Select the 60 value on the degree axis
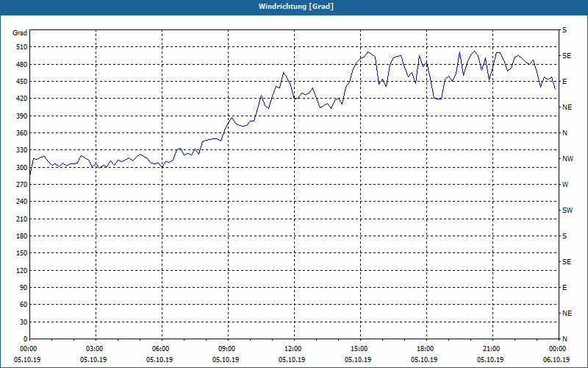The image size is (588, 368). click(24, 305)
